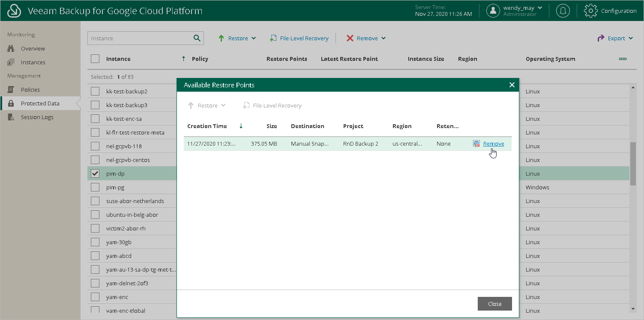The width and height of the screenshot is (644, 320).
Task: Expand the Restore dropdown in main toolbar
Action: pyautogui.click(x=237, y=39)
